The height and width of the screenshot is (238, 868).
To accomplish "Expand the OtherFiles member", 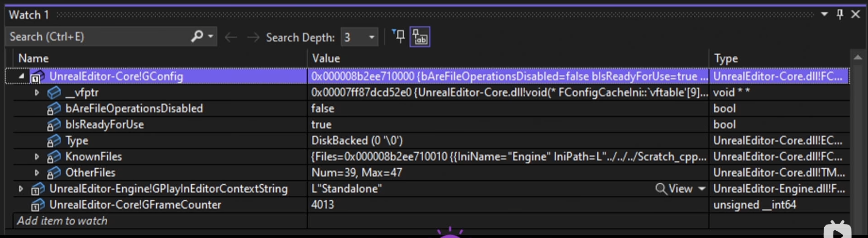I will pyautogui.click(x=37, y=172).
